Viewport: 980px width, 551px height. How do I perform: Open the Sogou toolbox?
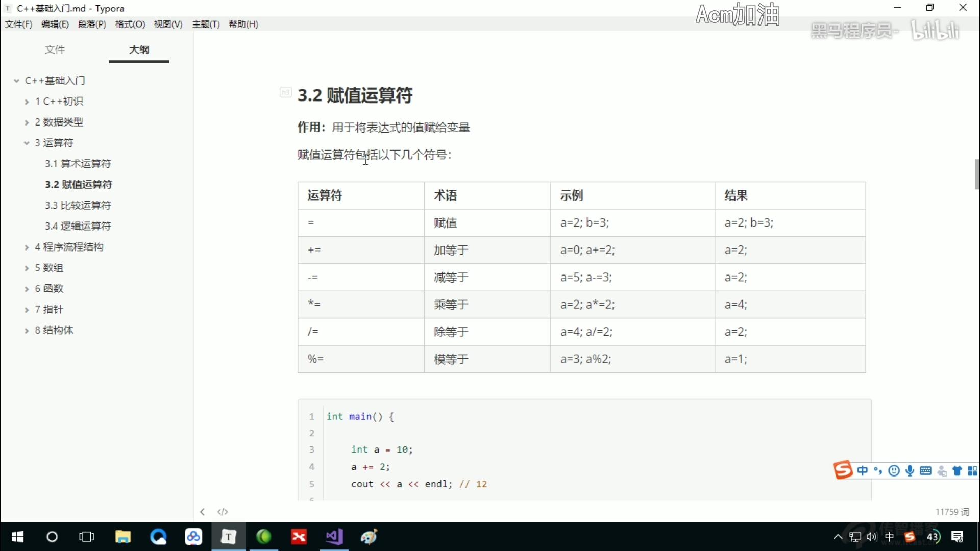[x=973, y=471]
